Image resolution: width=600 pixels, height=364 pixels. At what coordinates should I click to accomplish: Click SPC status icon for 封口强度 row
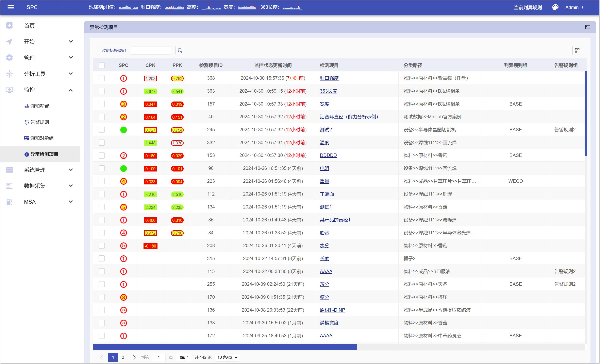coord(123,78)
